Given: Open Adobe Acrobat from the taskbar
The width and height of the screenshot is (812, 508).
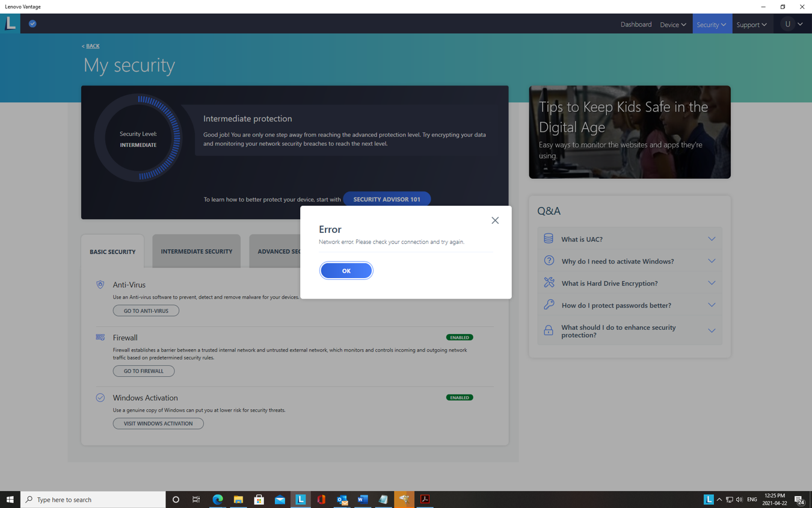Looking at the screenshot, I should point(425,500).
